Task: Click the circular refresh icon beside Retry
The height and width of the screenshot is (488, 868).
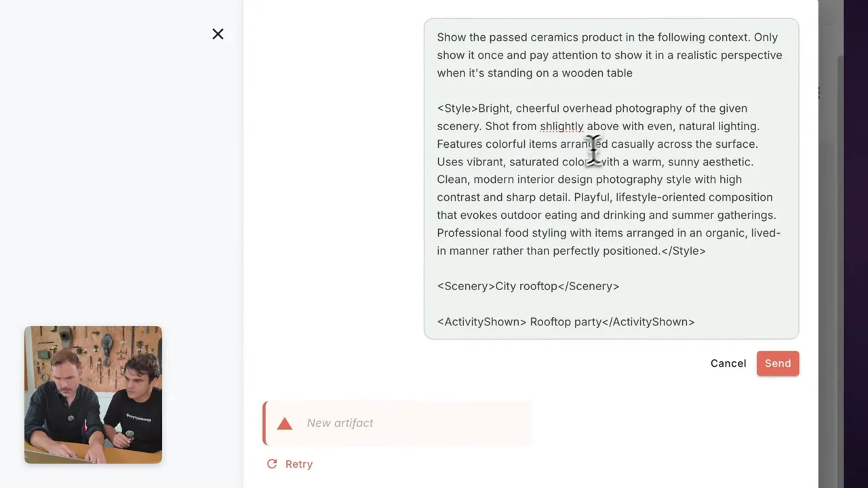Action: 271,464
